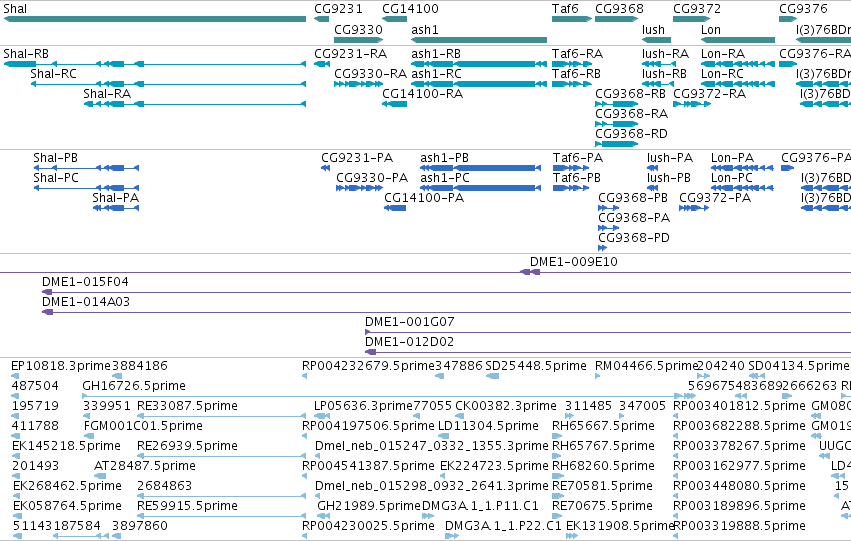Click the CG9330-RA transcript label
Image resolution: width=851 pixels, height=541 pixels.
point(370,74)
